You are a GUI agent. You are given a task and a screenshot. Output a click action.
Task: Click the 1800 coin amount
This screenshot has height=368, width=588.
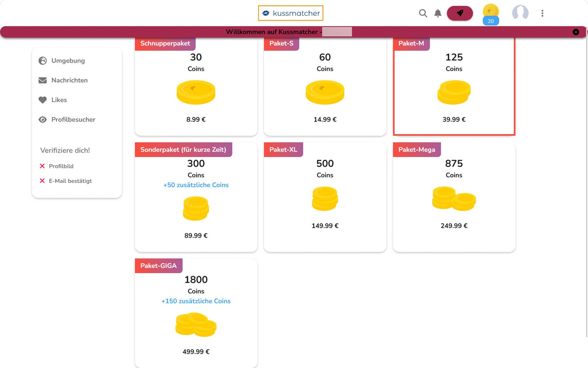click(196, 280)
